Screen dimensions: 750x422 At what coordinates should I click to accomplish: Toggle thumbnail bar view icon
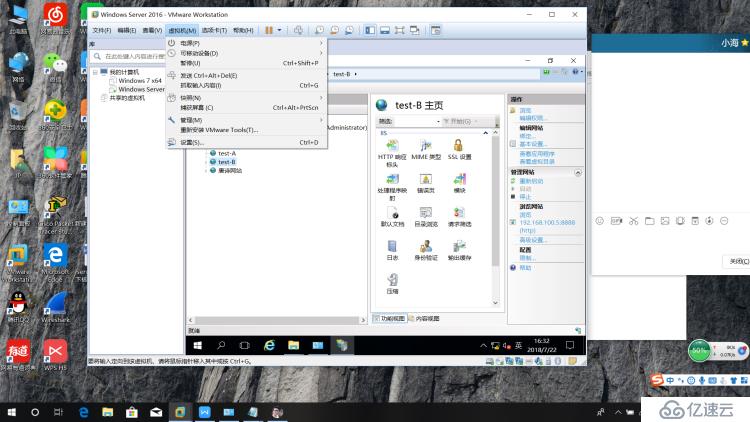(385, 30)
